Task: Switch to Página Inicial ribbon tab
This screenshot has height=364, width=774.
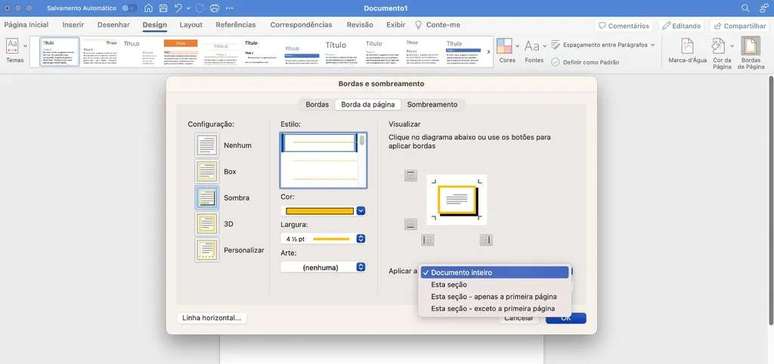Action: coord(26,25)
